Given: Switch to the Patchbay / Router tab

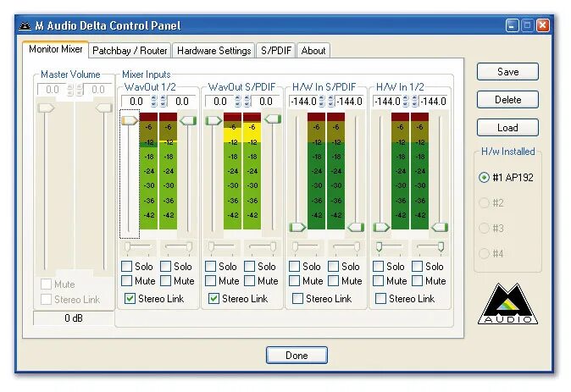Looking at the screenshot, I should coord(130,51).
